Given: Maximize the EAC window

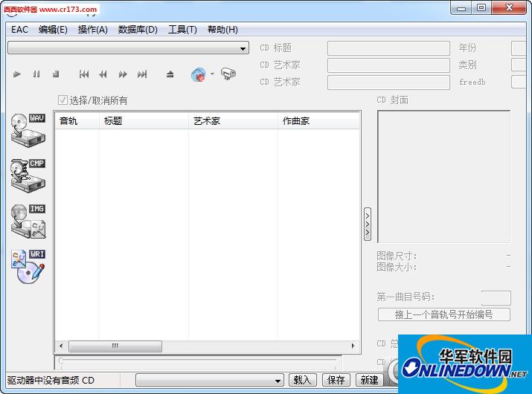Looking at the screenshot, I should click(x=481, y=7).
